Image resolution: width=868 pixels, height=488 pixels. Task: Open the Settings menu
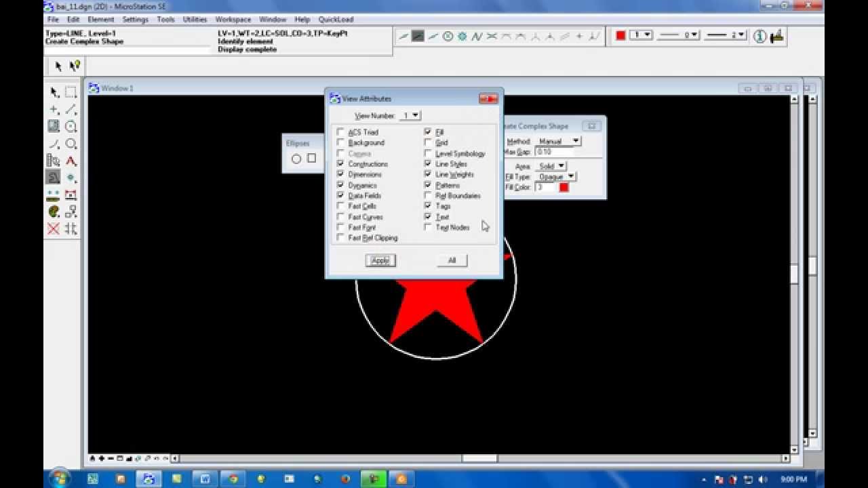135,20
